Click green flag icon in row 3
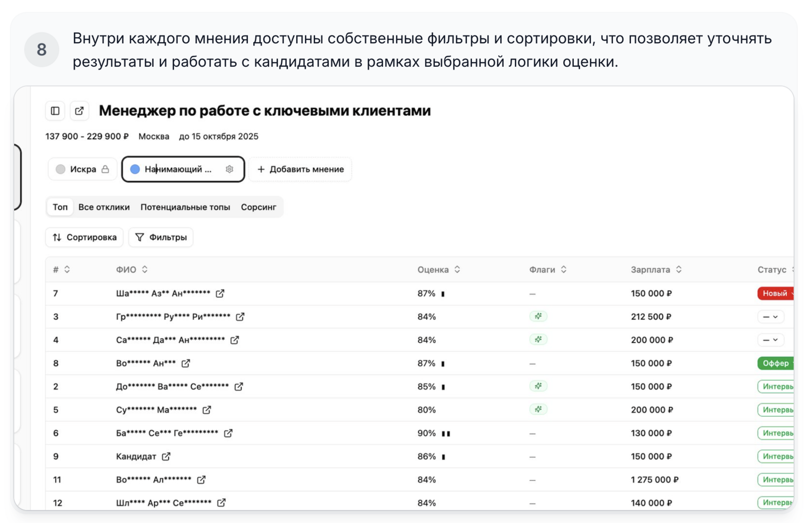812x523 pixels. click(x=538, y=317)
